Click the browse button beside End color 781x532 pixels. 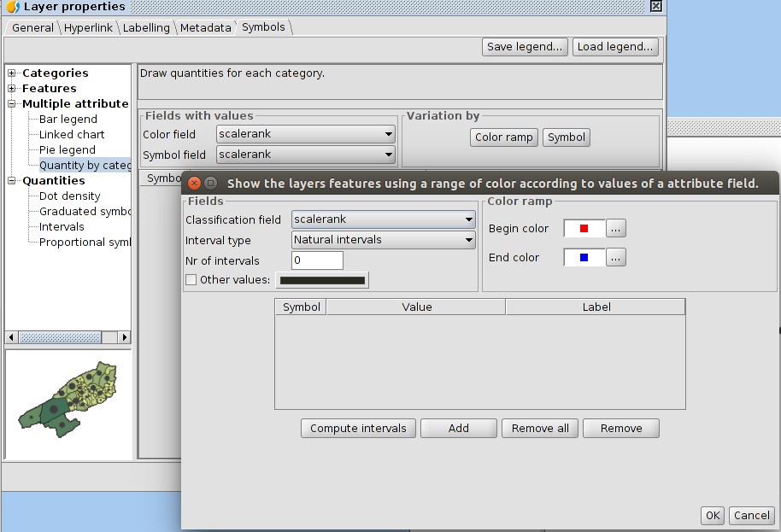(x=617, y=257)
